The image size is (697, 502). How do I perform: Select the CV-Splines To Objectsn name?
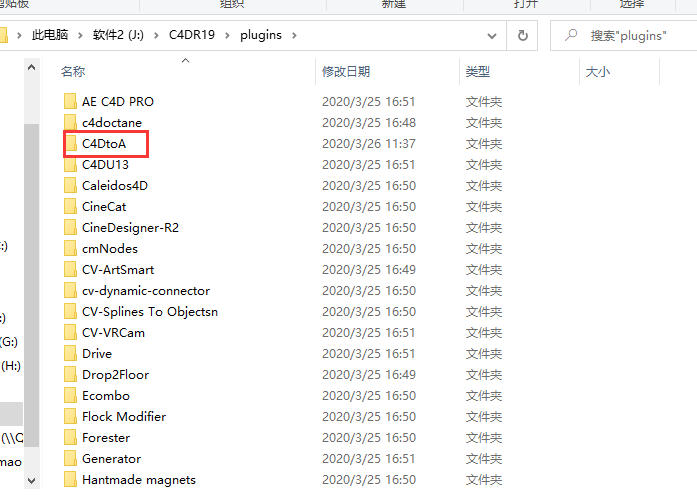coord(150,311)
